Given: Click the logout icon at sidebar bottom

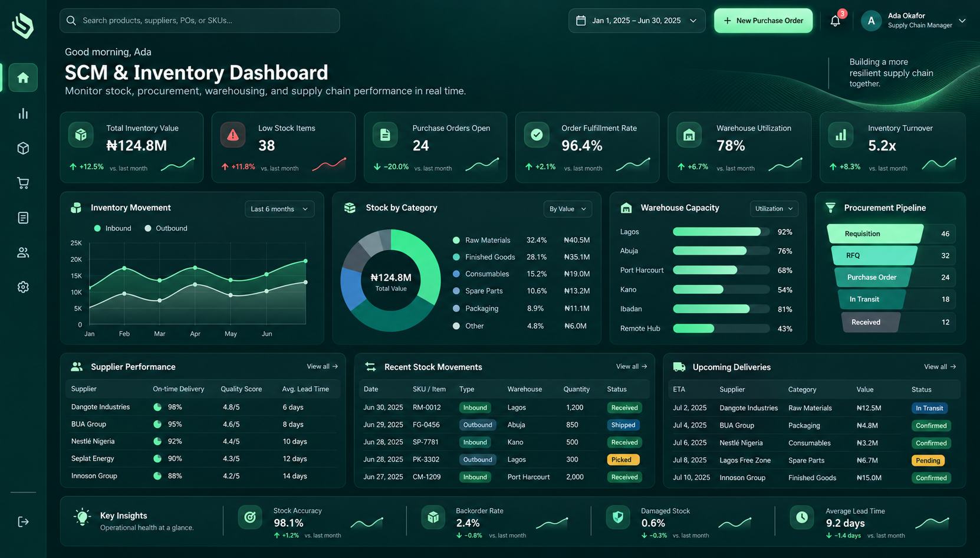Looking at the screenshot, I should click(x=23, y=521).
